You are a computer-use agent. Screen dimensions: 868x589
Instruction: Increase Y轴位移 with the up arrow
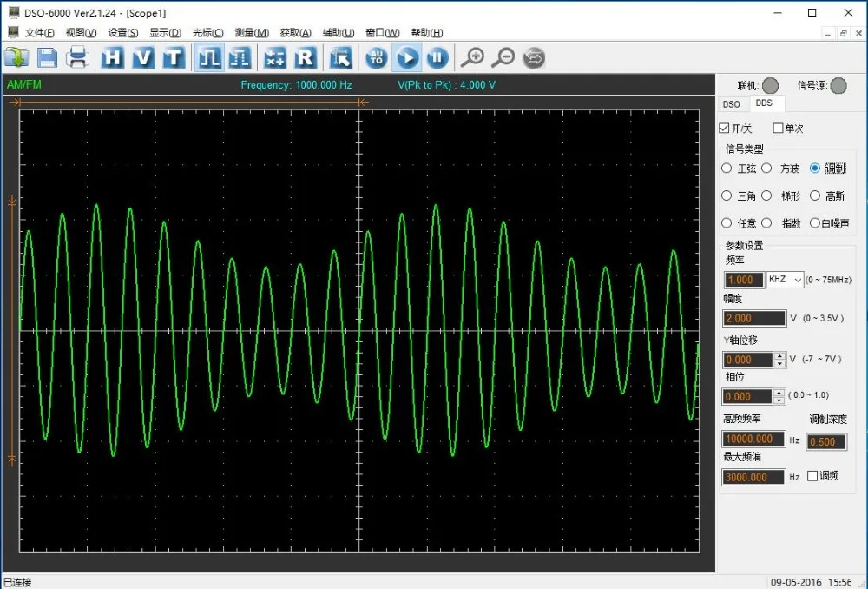(x=779, y=355)
